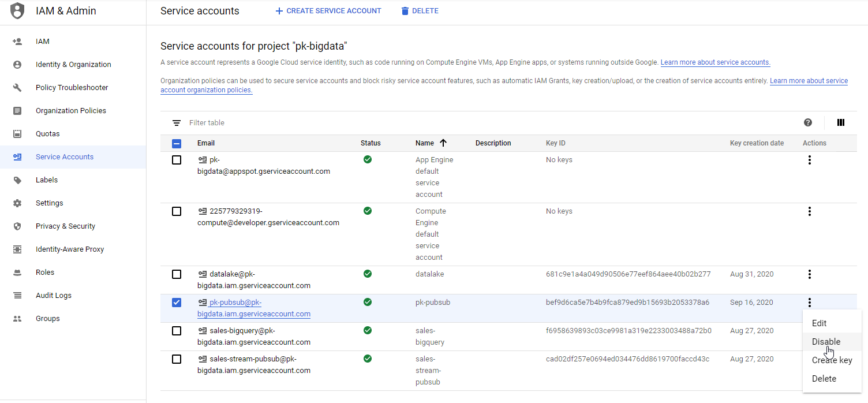Open table help question-mark icon

click(x=808, y=122)
